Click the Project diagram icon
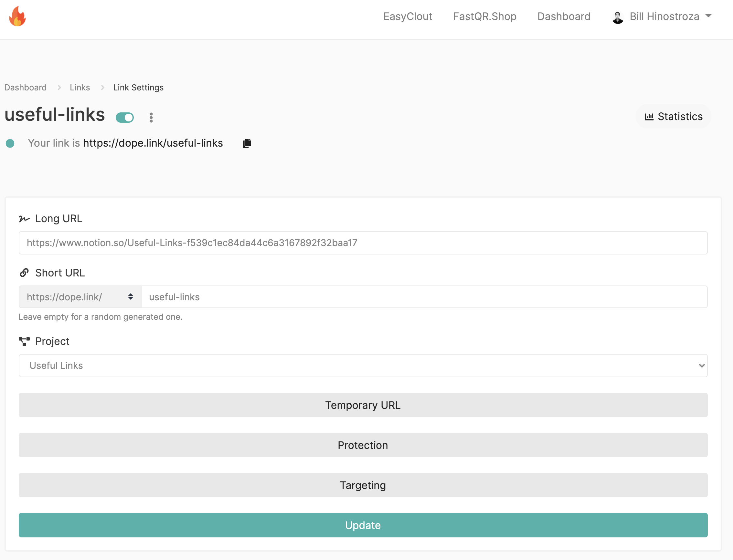The image size is (733, 560). pyautogui.click(x=24, y=341)
